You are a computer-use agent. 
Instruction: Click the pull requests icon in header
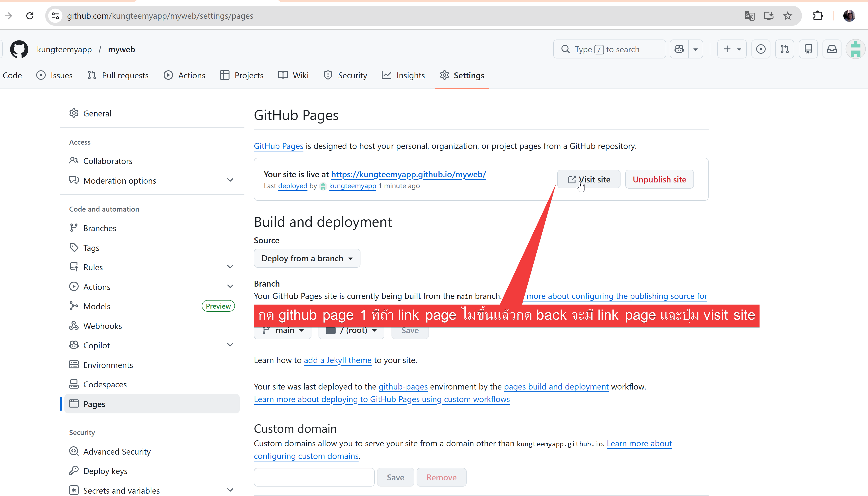click(x=784, y=49)
